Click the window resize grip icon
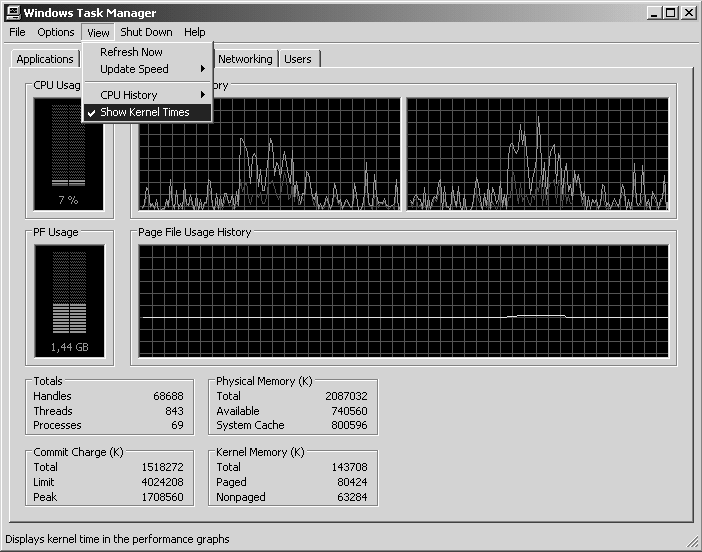702x552 pixels. click(693, 542)
